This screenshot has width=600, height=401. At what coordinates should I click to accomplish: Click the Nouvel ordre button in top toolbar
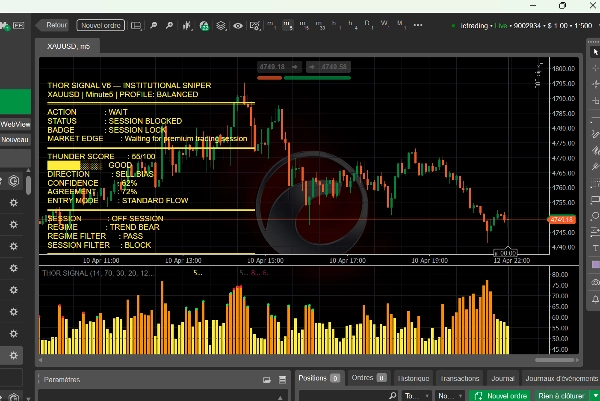click(99, 24)
